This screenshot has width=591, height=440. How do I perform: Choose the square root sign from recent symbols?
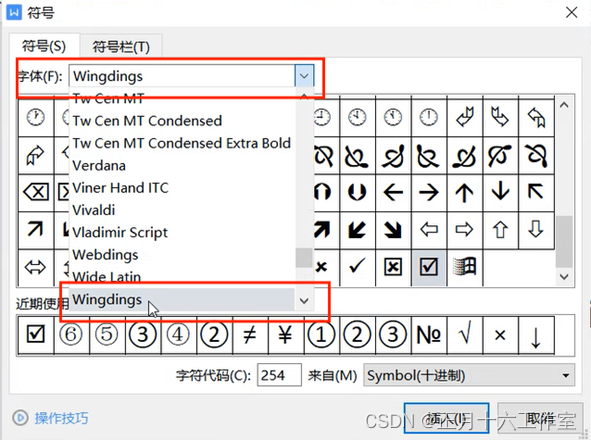pyautogui.click(x=464, y=335)
